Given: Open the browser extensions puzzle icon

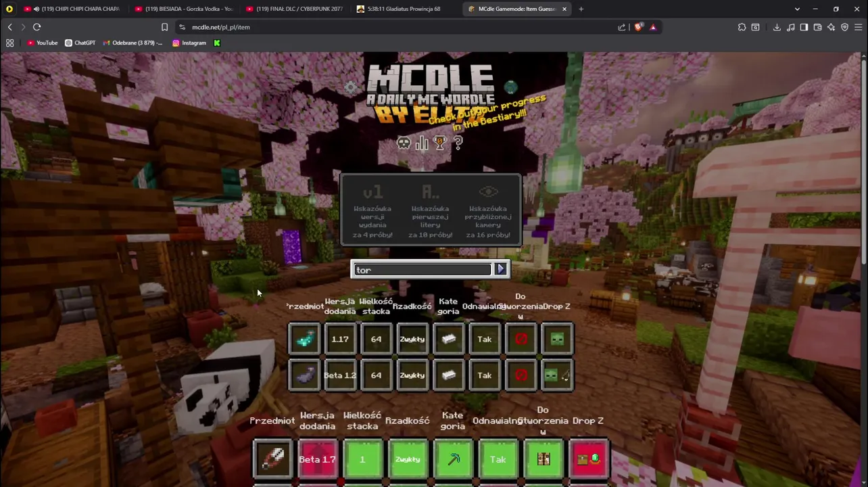Looking at the screenshot, I should pos(742,27).
